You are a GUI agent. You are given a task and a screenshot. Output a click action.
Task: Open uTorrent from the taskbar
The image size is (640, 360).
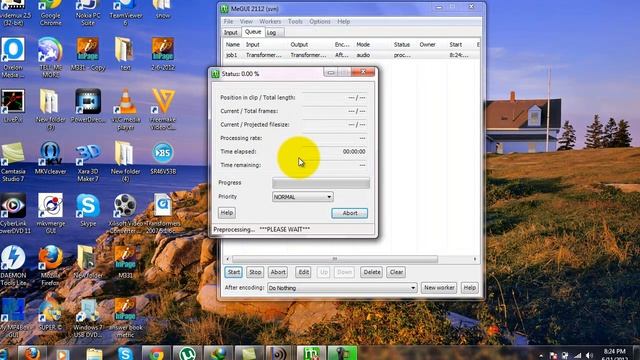(x=187, y=353)
